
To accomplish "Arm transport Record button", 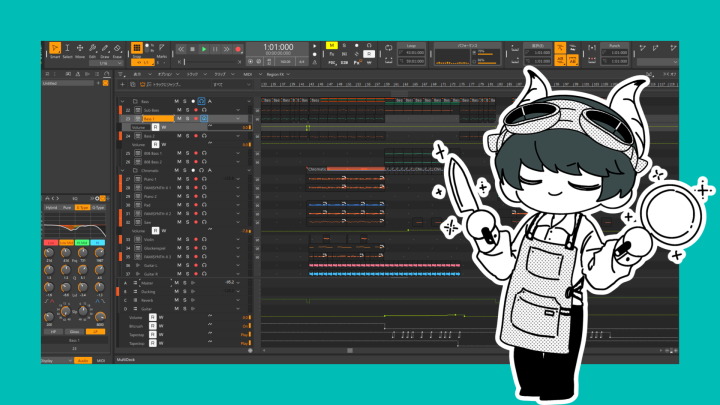I will [x=238, y=49].
